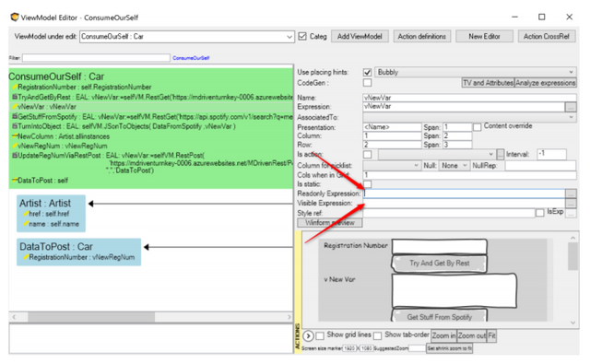Focus the Visible Expression input field
Viewport: 590px width, 364px height.
(465, 204)
